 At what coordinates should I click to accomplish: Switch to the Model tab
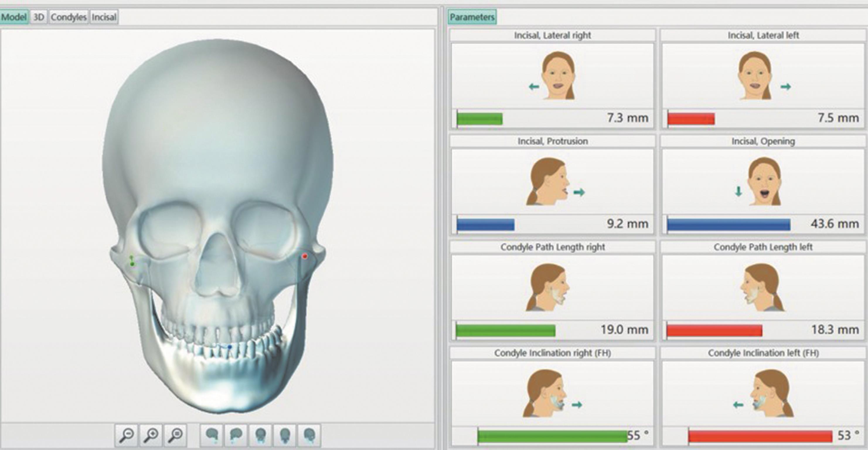click(x=14, y=17)
